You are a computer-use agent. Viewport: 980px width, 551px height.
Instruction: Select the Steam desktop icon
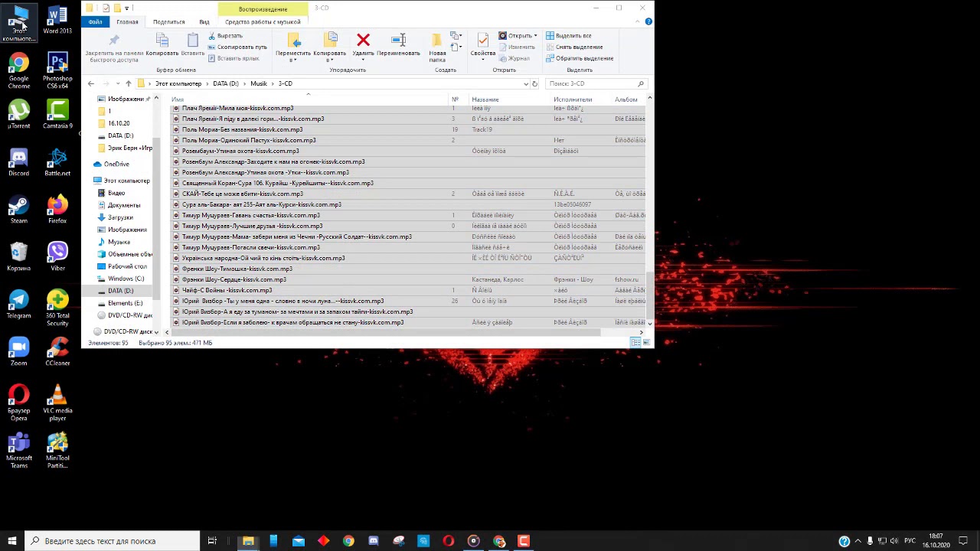tap(19, 209)
